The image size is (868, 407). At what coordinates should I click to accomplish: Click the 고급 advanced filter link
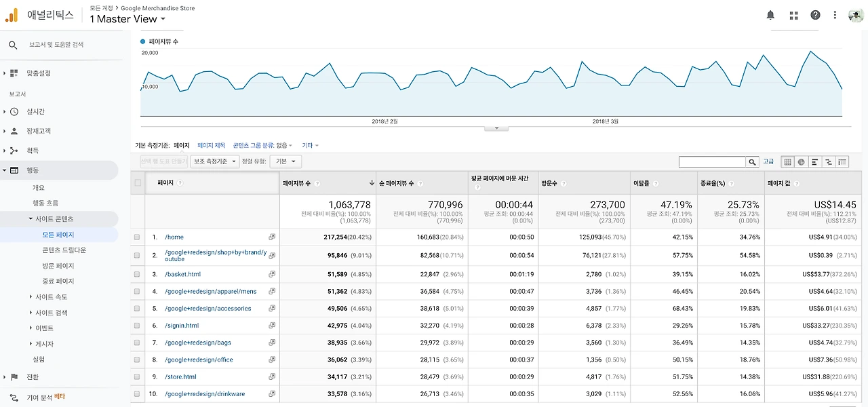(768, 162)
